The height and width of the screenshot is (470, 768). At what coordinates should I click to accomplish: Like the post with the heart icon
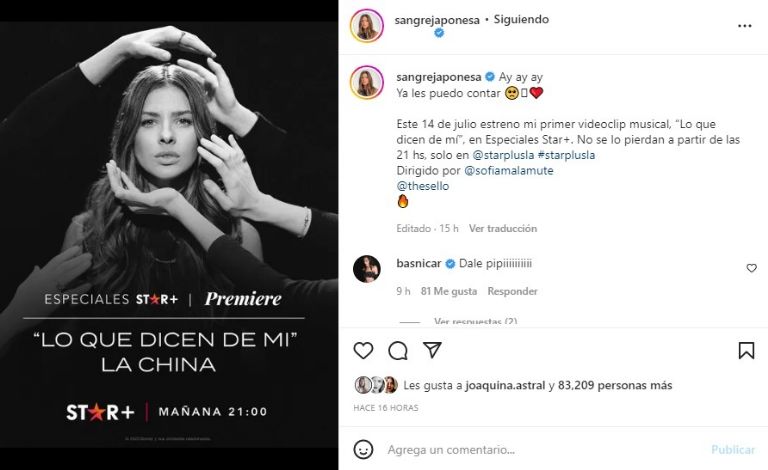point(363,351)
